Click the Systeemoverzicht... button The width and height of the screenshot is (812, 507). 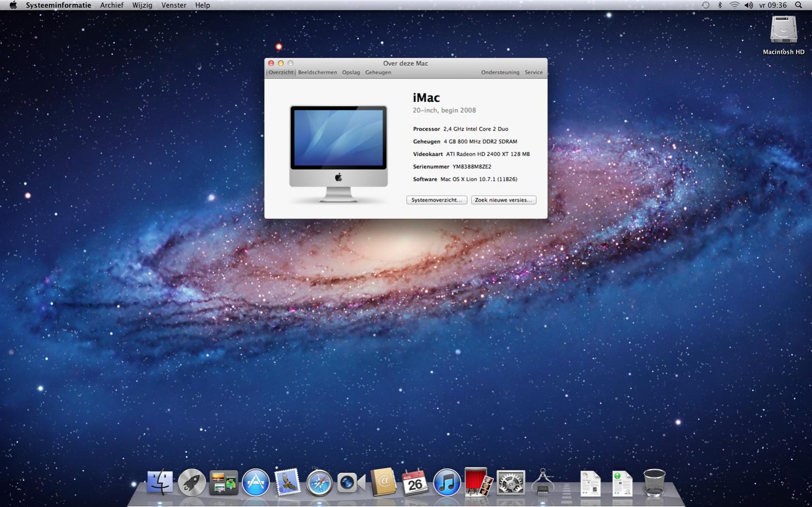coord(437,200)
